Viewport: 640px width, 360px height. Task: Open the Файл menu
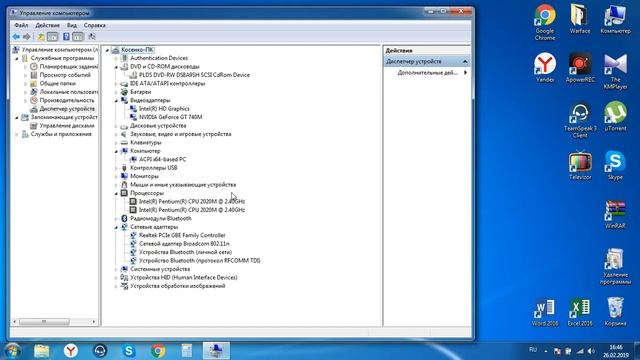pos(21,25)
